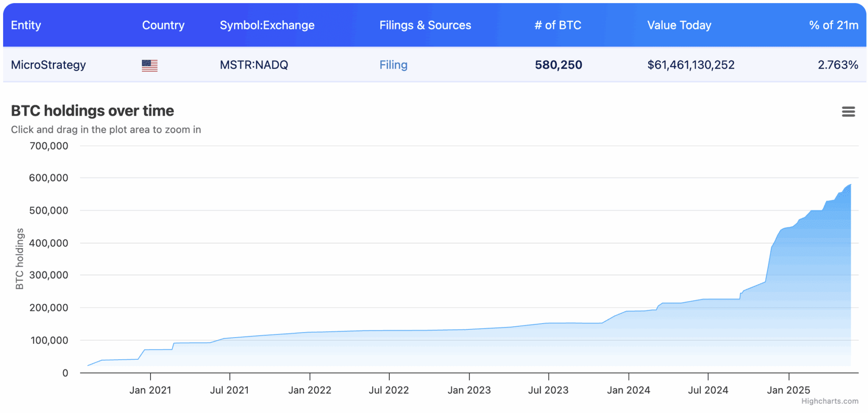Click the Jul 2022 x-axis label
Viewport: 868px width, 413px height.
tap(389, 390)
